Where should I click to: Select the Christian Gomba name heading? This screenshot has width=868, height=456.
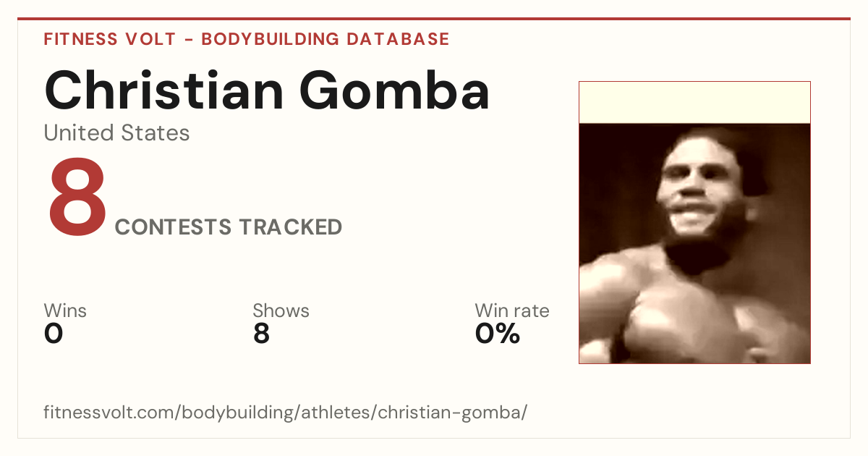click(x=267, y=91)
